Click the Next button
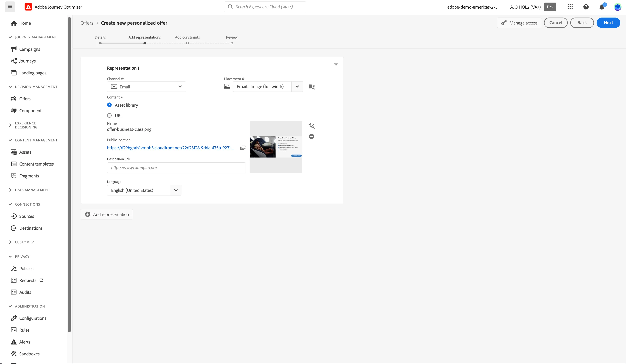This screenshot has height=364, width=626. coord(608,23)
